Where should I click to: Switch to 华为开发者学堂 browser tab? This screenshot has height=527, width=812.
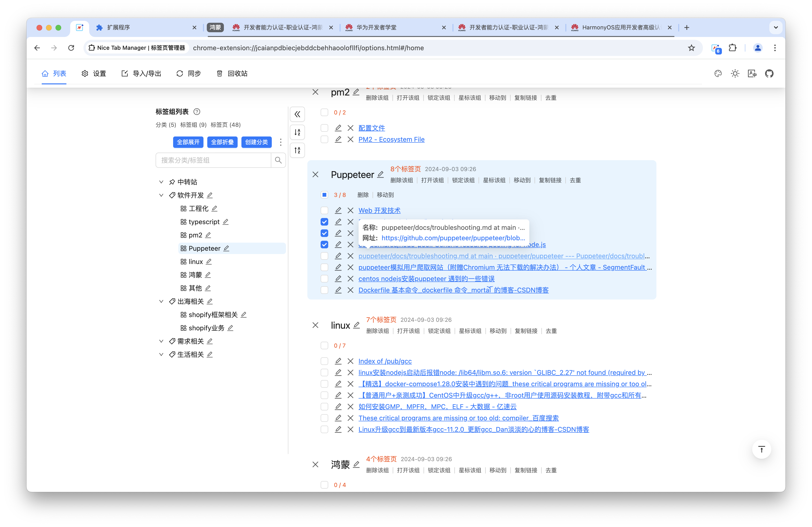[396, 28]
